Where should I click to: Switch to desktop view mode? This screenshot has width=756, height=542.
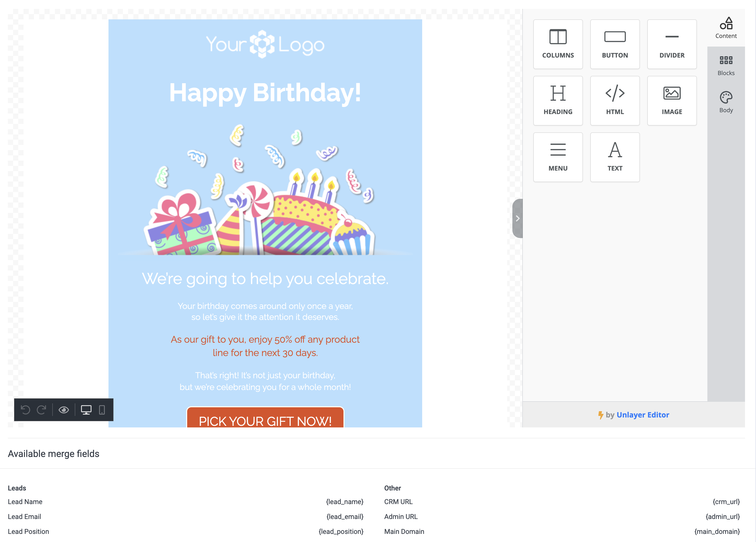[86, 410]
